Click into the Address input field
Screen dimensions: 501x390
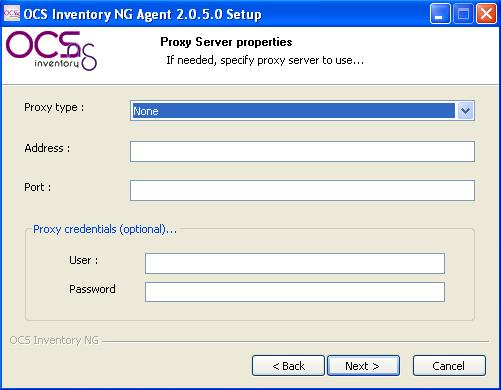coord(302,151)
